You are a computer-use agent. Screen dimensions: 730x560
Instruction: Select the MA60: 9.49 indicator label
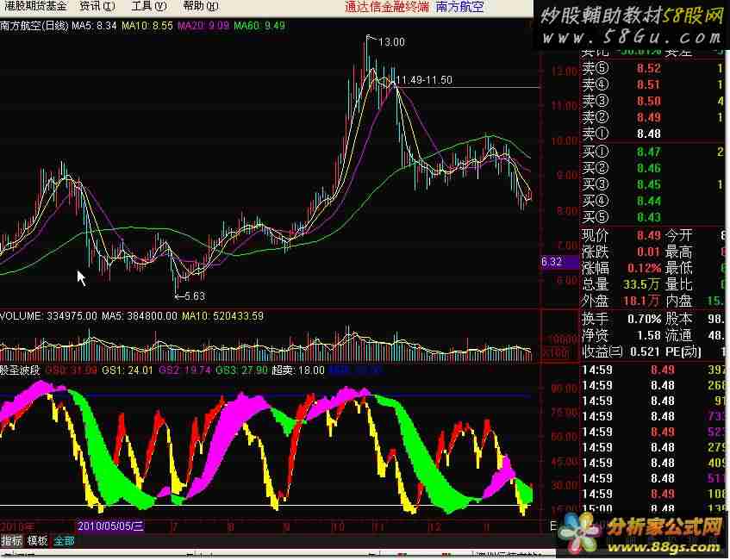pos(259,26)
